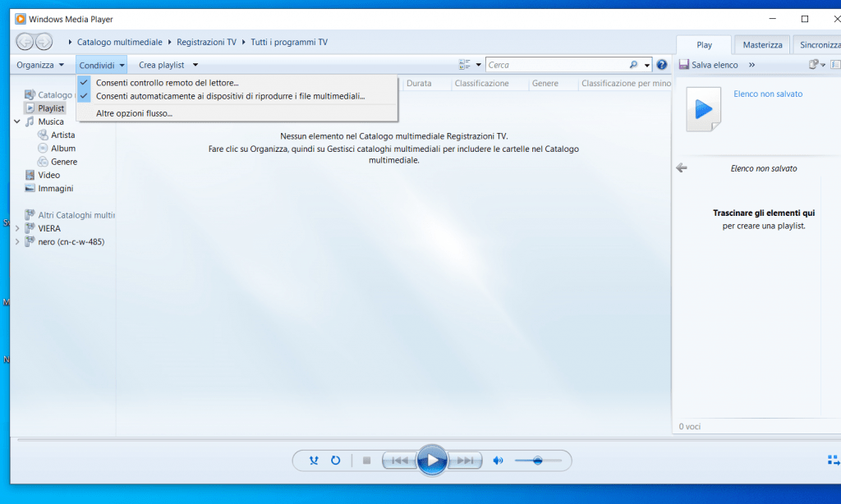Open the view options icon
The width and height of the screenshot is (841, 504).
point(465,65)
